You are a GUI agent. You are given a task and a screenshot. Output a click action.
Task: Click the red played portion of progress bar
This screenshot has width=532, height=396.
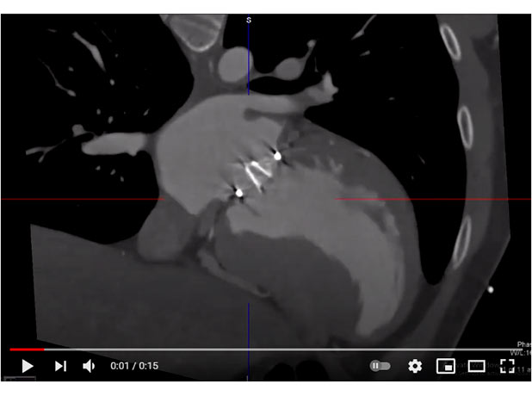click(x=26, y=350)
